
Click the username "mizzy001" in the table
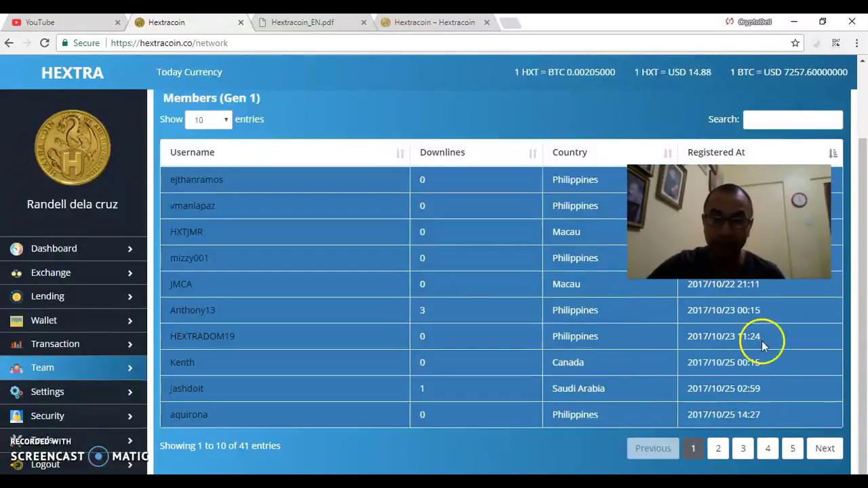[x=189, y=258]
